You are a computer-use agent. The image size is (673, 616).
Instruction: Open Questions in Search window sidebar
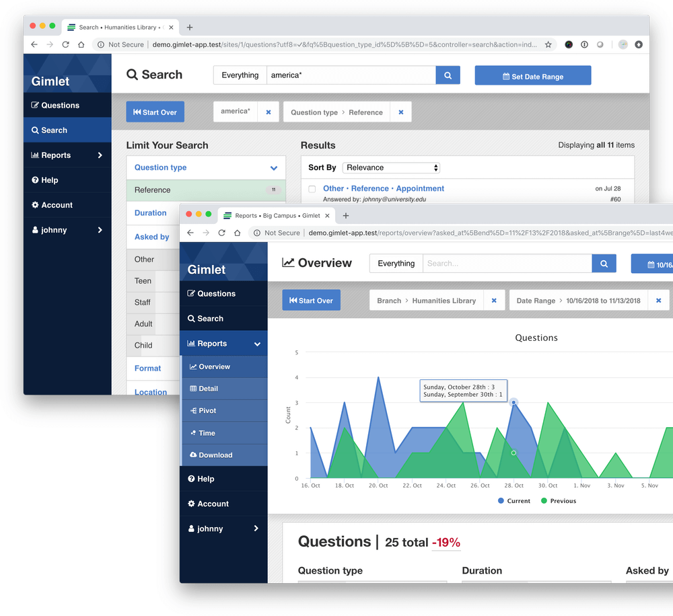[67, 106]
